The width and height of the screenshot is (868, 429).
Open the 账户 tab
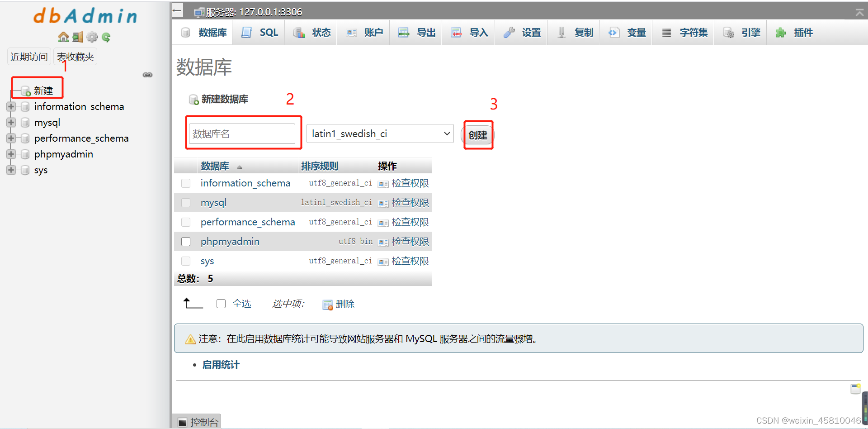[363, 33]
